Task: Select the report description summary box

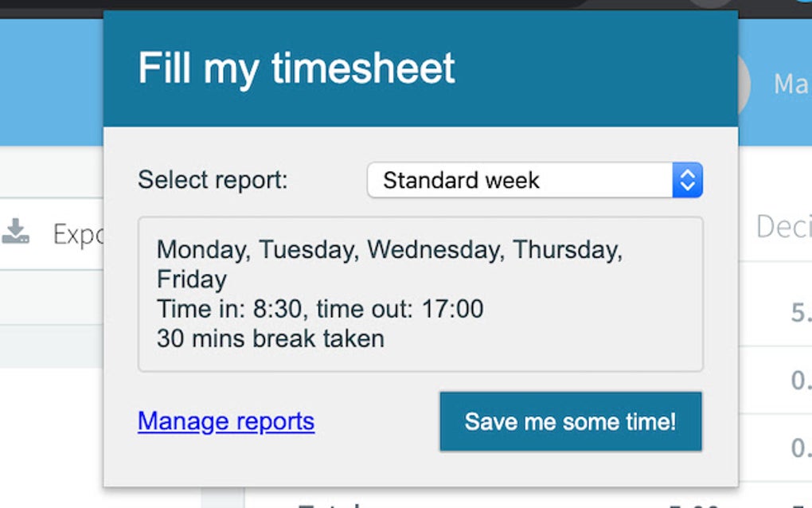Action: 421,294
